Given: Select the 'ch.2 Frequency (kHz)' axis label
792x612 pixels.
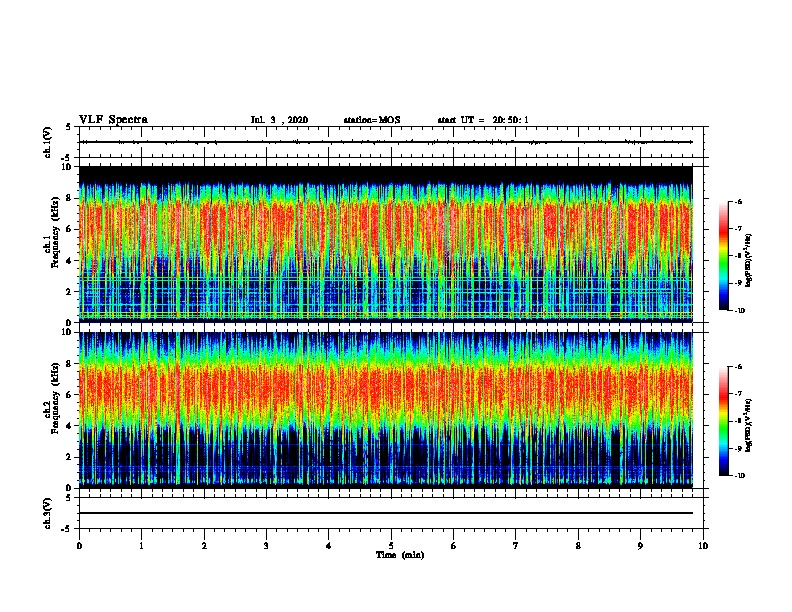Looking at the screenshot, I should (51, 398).
